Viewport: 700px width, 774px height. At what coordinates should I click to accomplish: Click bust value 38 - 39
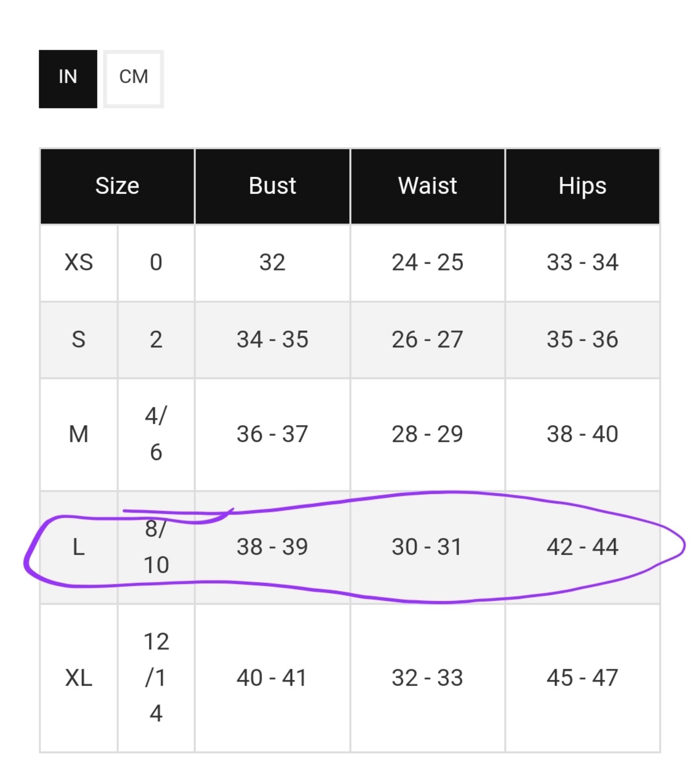pyautogui.click(x=272, y=548)
